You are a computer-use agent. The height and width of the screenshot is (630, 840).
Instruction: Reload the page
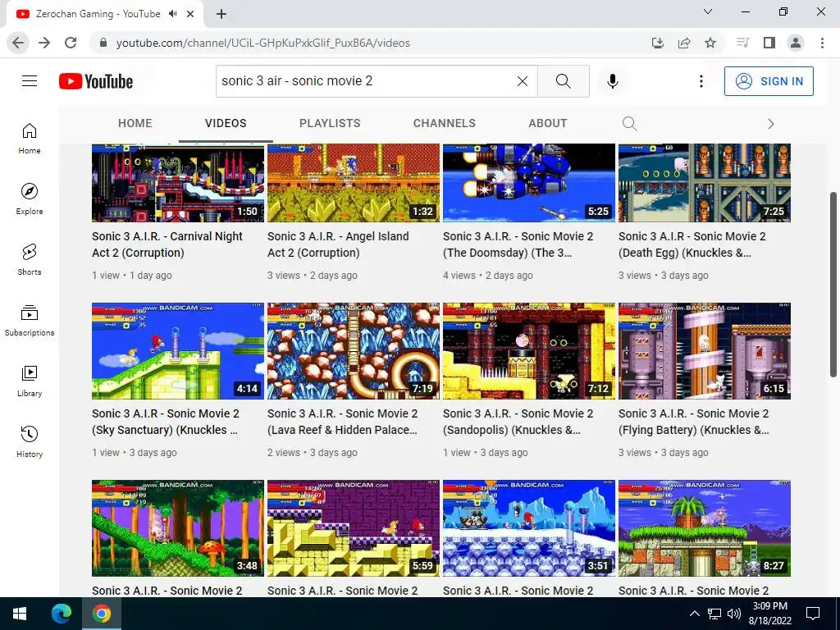71,43
